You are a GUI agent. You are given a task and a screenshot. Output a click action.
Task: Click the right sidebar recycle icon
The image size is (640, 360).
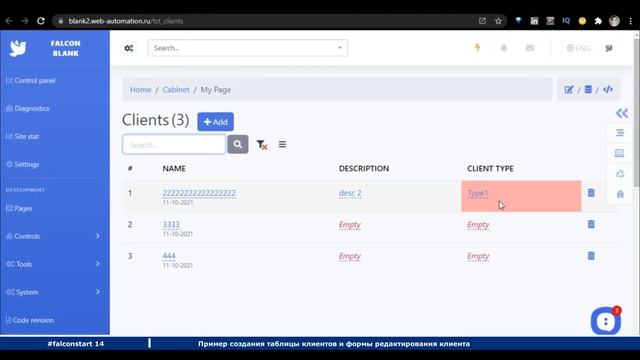pos(620,174)
